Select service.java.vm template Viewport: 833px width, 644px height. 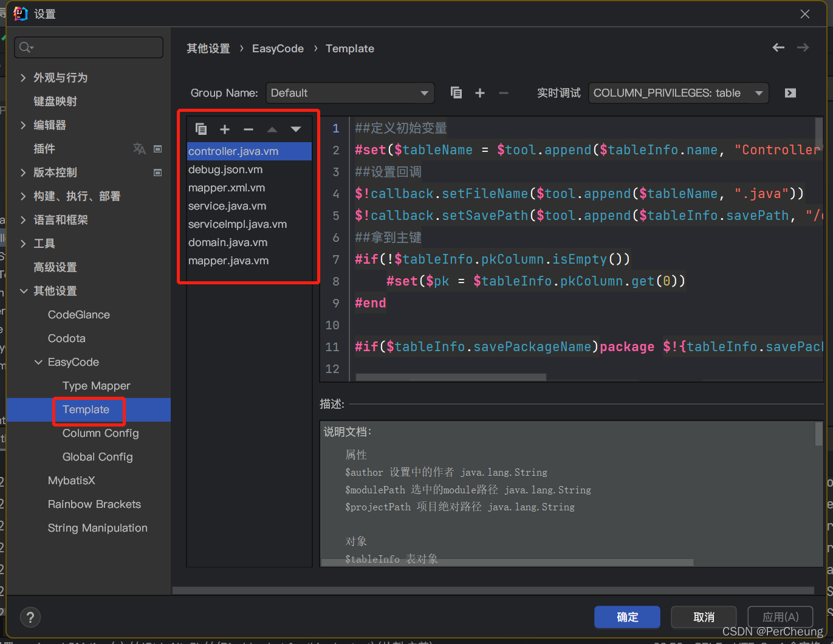(249, 206)
